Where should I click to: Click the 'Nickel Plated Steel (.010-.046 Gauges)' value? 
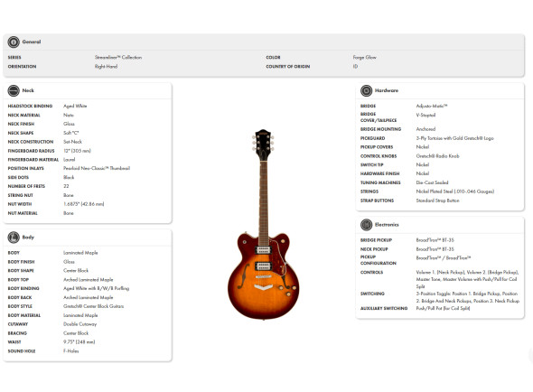[455, 191]
